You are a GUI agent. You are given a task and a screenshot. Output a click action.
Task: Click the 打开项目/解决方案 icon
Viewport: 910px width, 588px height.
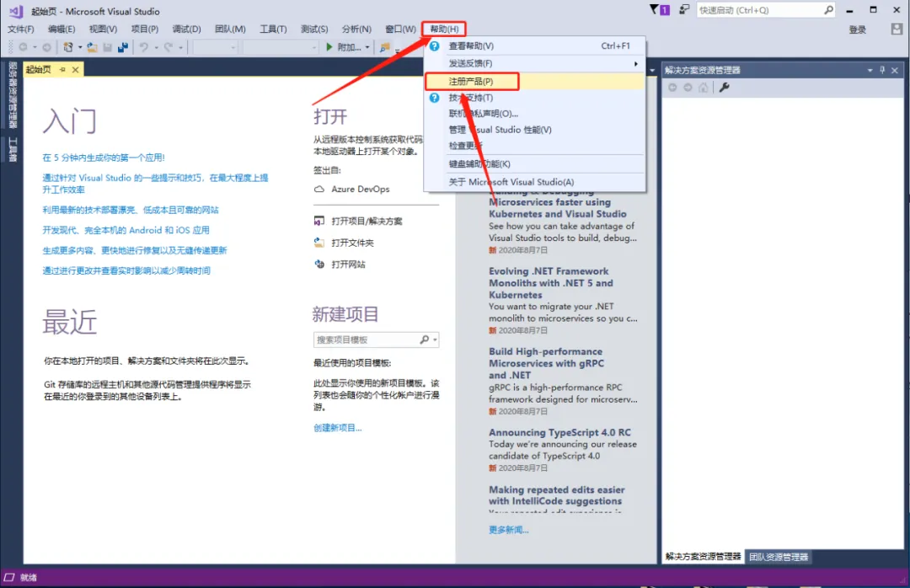(319, 222)
